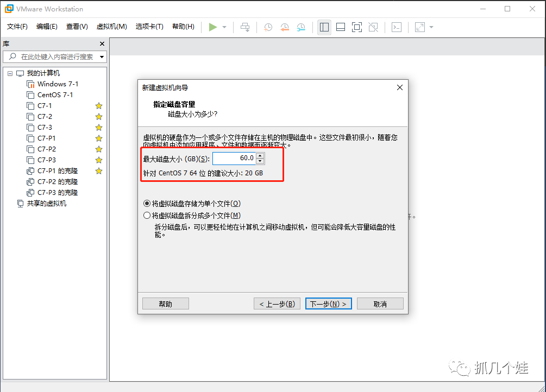Increase disk size with up spinner
The height and width of the screenshot is (392, 546).
click(260, 156)
